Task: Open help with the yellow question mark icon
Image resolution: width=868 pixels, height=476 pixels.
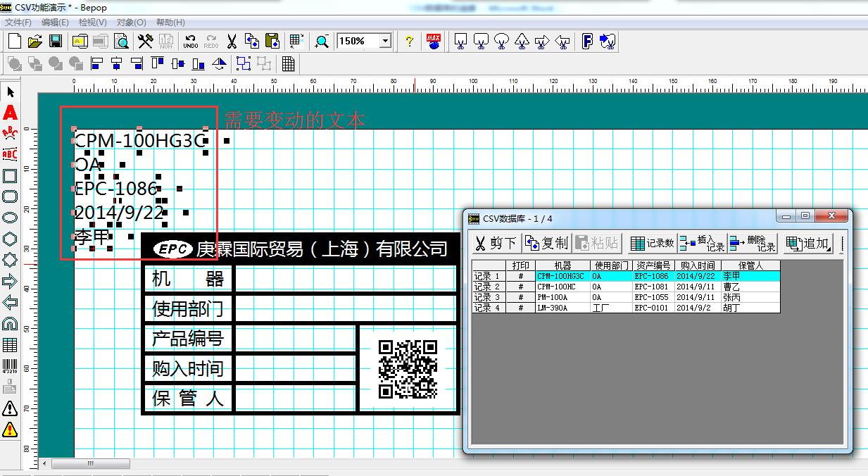Action: coord(409,41)
